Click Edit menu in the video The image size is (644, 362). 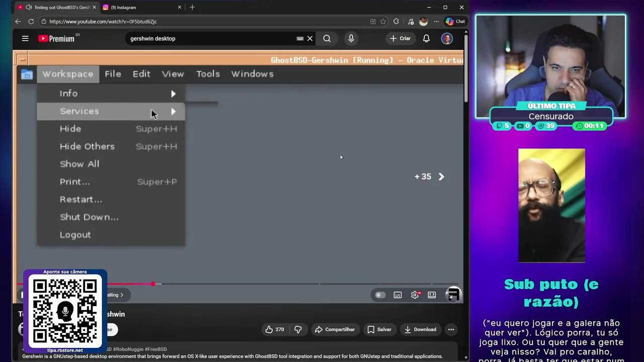coord(141,74)
